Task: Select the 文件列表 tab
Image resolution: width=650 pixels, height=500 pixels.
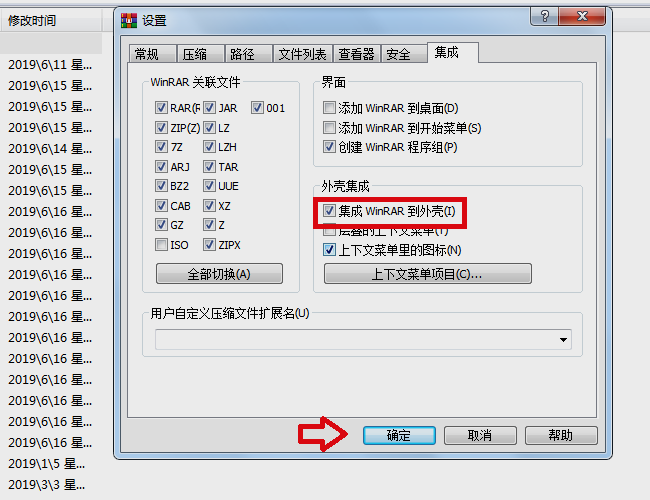Action: tap(303, 54)
